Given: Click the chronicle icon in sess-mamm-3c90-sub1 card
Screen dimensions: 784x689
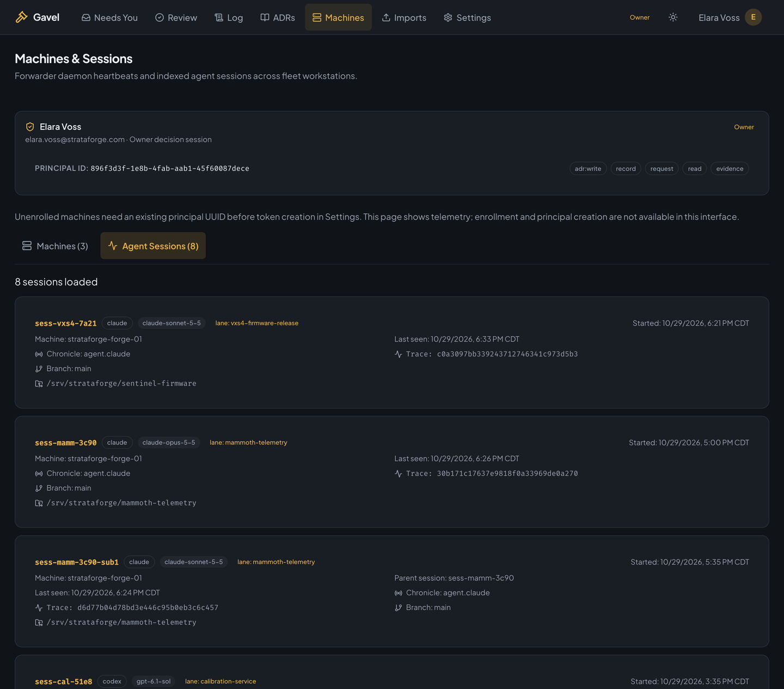Looking at the screenshot, I should [399, 593].
